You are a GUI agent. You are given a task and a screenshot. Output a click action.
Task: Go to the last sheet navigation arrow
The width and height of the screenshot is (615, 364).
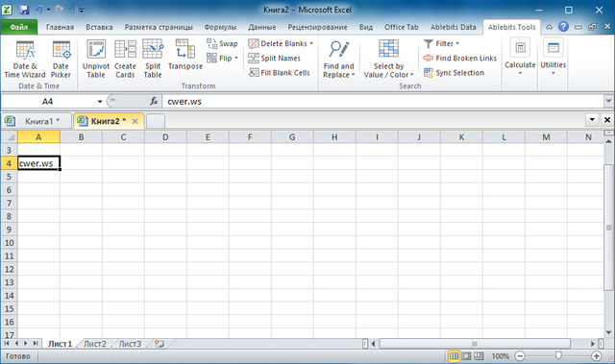point(36,343)
